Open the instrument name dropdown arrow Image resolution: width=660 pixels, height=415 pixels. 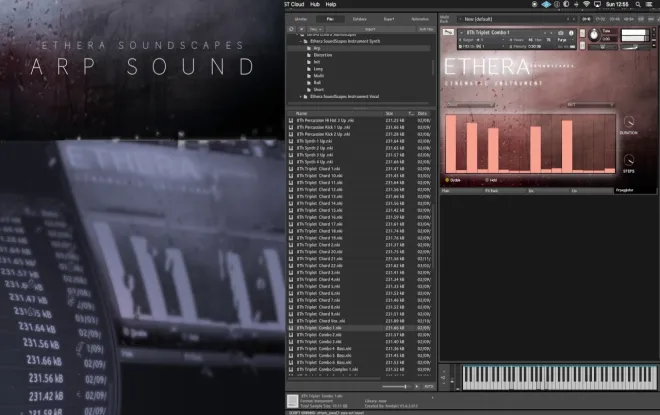point(462,32)
